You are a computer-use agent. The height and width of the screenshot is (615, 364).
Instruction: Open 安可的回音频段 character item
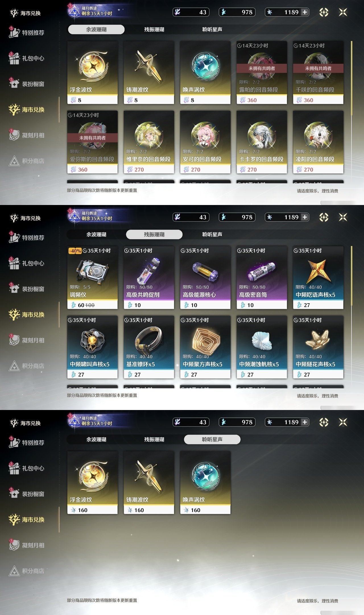coord(205,142)
